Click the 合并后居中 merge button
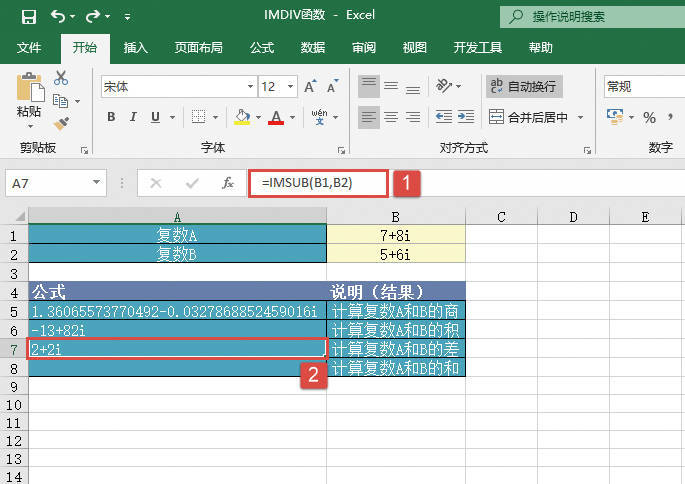Viewport: 685px width, 484px height. point(536,118)
